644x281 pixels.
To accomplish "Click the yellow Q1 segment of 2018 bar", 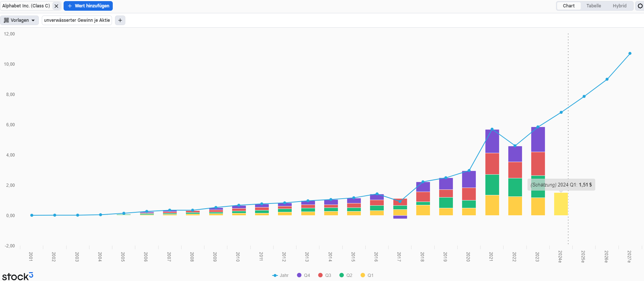I will point(423,210).
